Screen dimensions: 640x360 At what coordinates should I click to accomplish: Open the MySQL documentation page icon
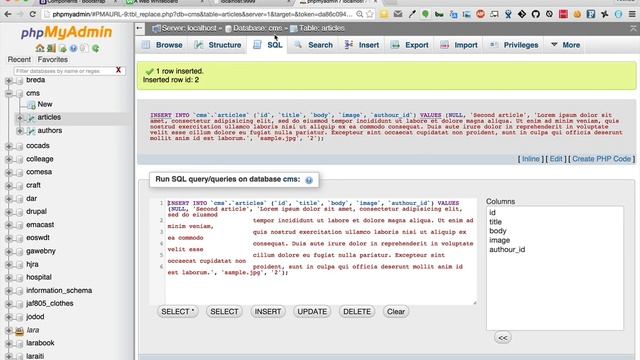pos(84,48)
